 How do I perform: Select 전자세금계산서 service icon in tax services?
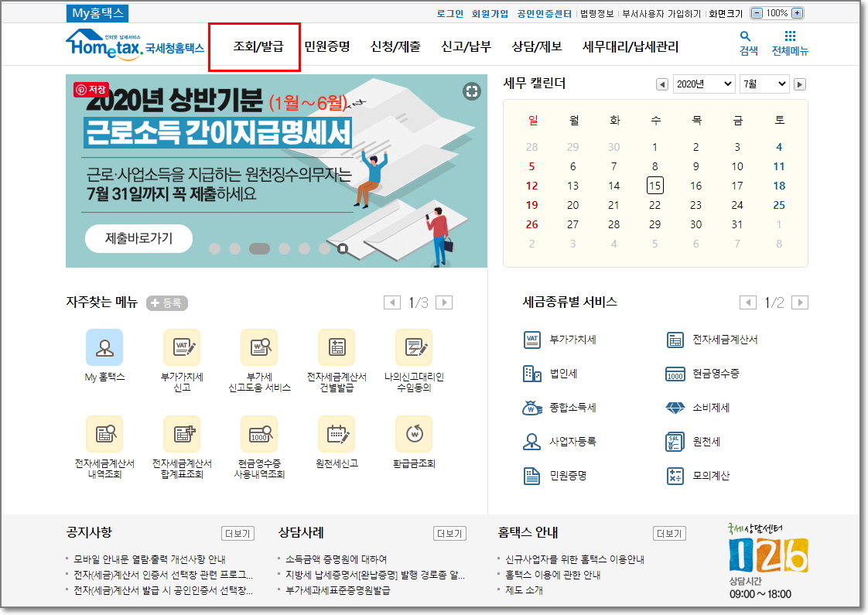point(675,340)
